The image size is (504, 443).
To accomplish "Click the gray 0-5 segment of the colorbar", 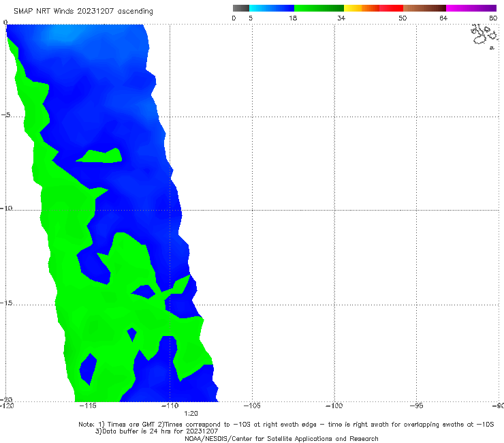I will point(240,8).
